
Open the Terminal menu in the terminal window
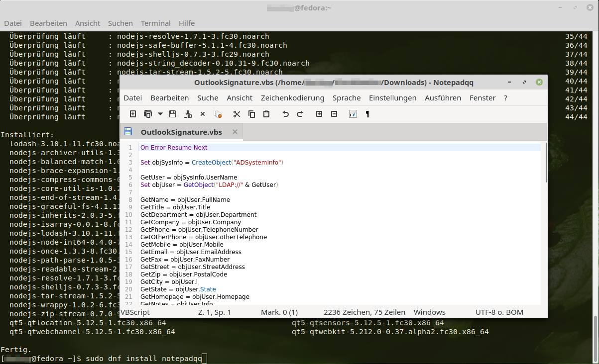pos(155,23)
